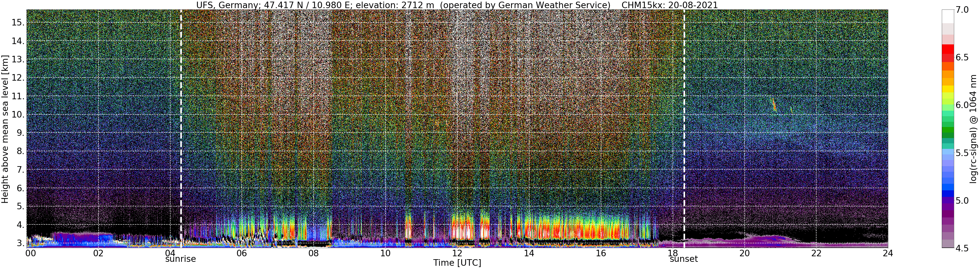Click the "7.0" colorbar scale value

coord(962,9)
